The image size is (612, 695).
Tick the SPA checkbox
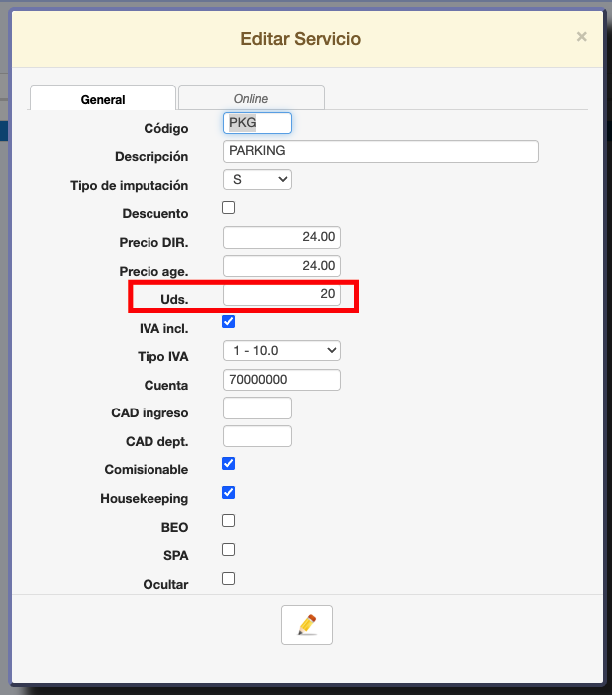[x=228, y=550]
